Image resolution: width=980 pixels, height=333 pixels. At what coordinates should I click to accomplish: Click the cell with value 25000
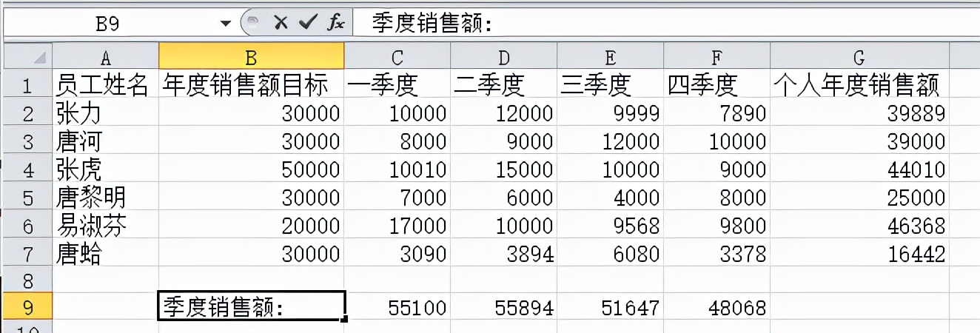click(859, 197)
